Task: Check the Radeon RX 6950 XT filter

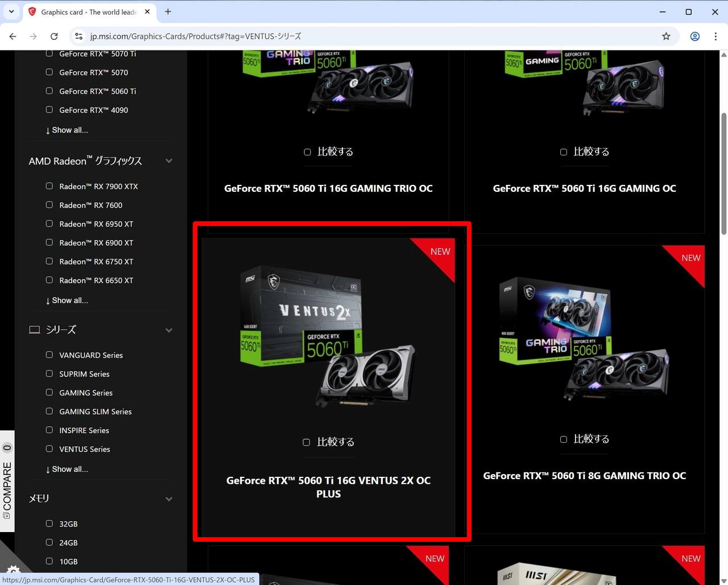Action: pos(49,224)
